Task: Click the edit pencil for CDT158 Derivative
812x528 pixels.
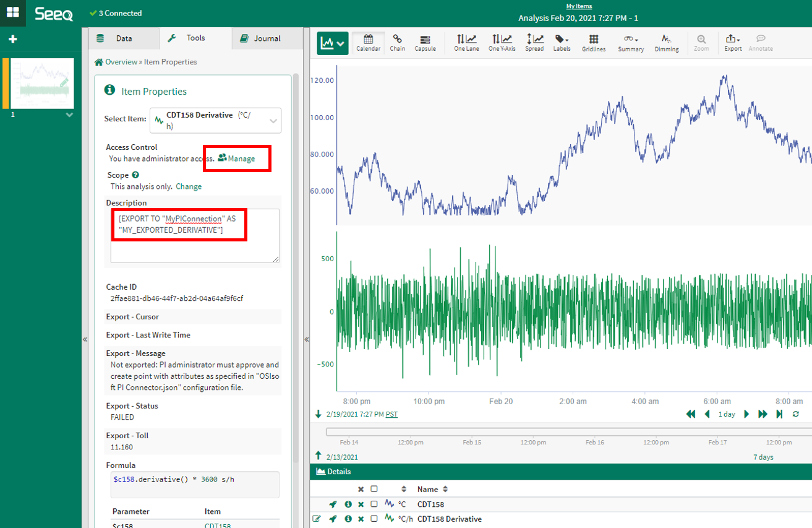Action: click(317, 519)
